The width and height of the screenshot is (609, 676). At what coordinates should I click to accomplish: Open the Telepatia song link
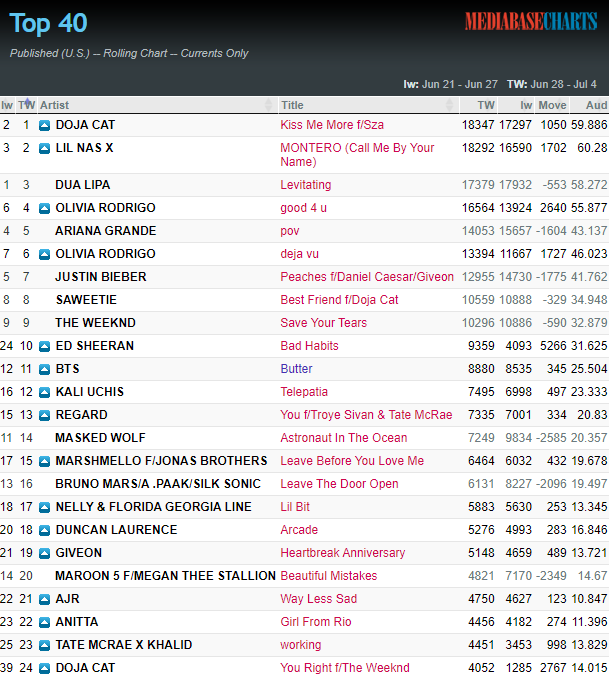tap(304, 392)
